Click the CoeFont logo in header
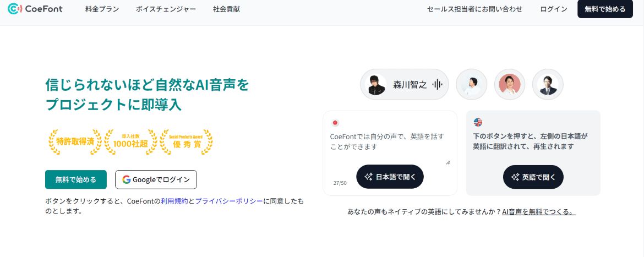644x257 pixels. (x=35, y=9)
